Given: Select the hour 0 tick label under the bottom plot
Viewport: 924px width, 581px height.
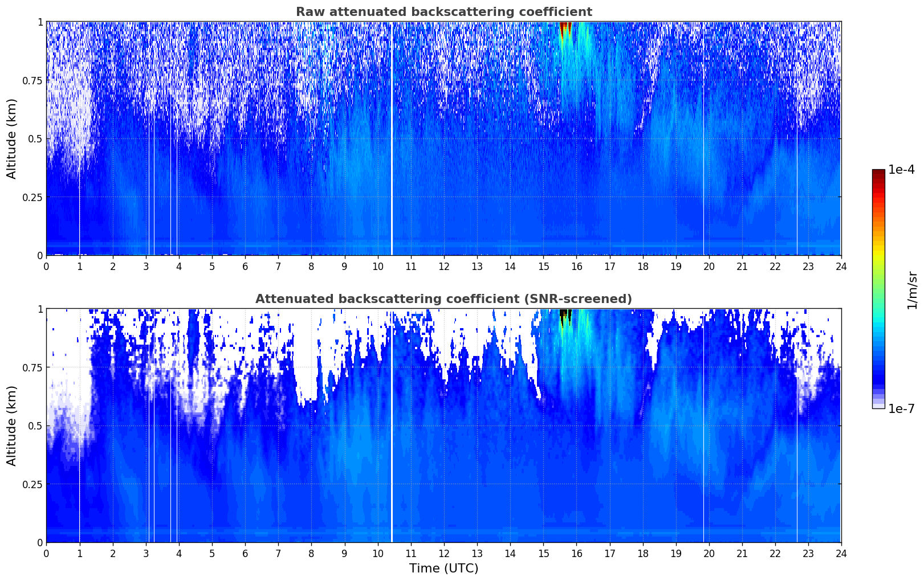Looking at the screenshot, I should click(x=46, y=553).
